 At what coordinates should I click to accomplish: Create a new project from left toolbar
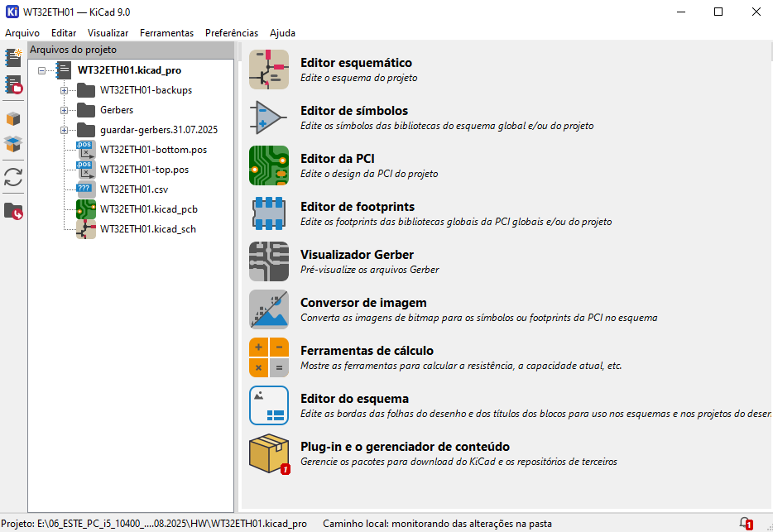click(x=13, y=58)
